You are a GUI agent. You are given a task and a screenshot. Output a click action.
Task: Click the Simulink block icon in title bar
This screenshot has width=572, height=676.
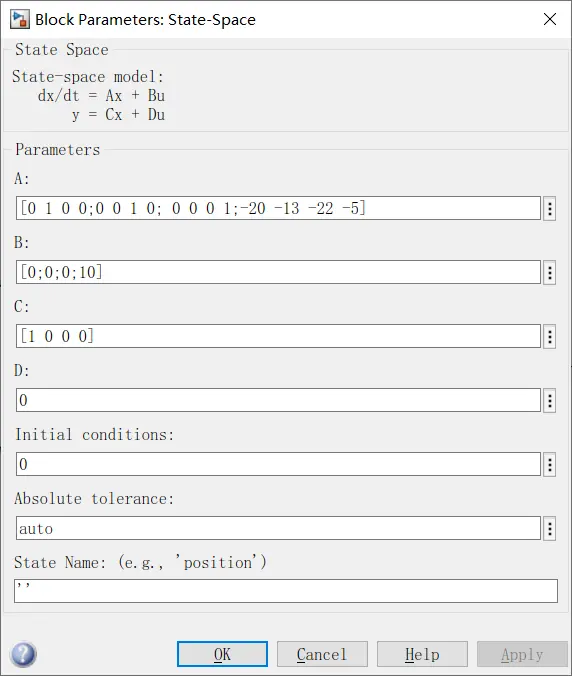(x=20, y=19)
